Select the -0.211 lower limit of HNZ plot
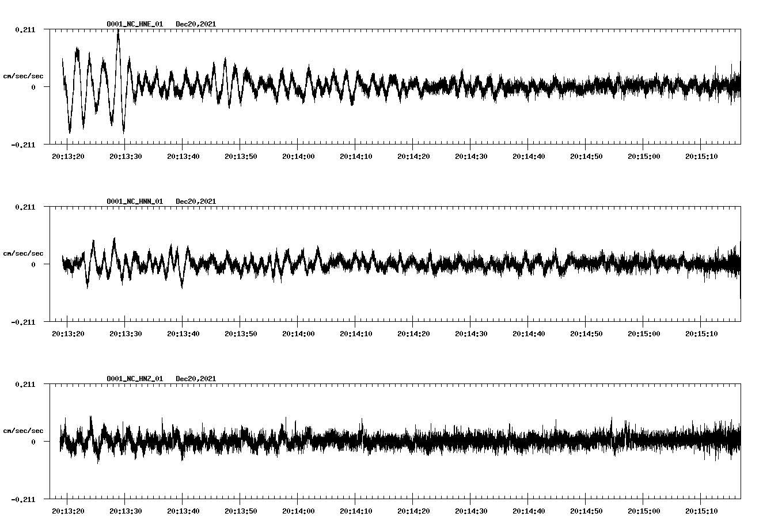This screenshot has width=782, height=532. click(x=23, y=499)
